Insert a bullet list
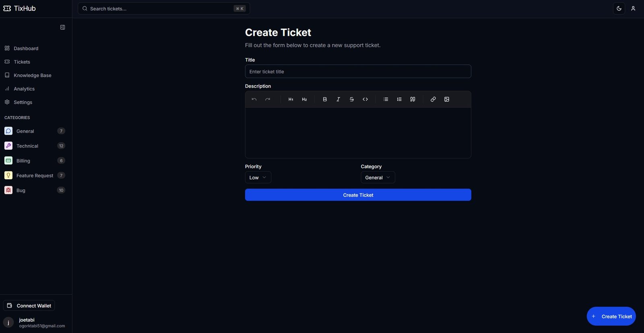Image resolution: width=644 pixels, height=333 pixels. pos(386,99)
